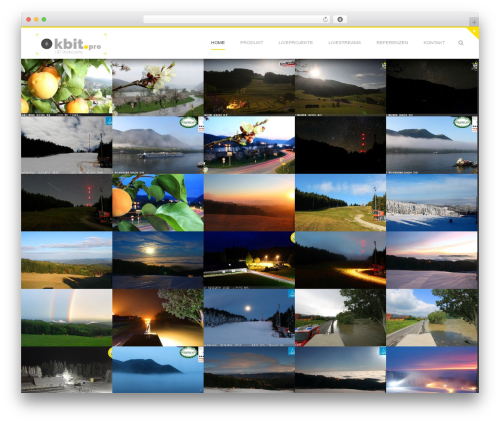The height and width of the screenshot is (423, 500).
Task: Navigate to LIVESTREAMS
Action: pos(344,43)
